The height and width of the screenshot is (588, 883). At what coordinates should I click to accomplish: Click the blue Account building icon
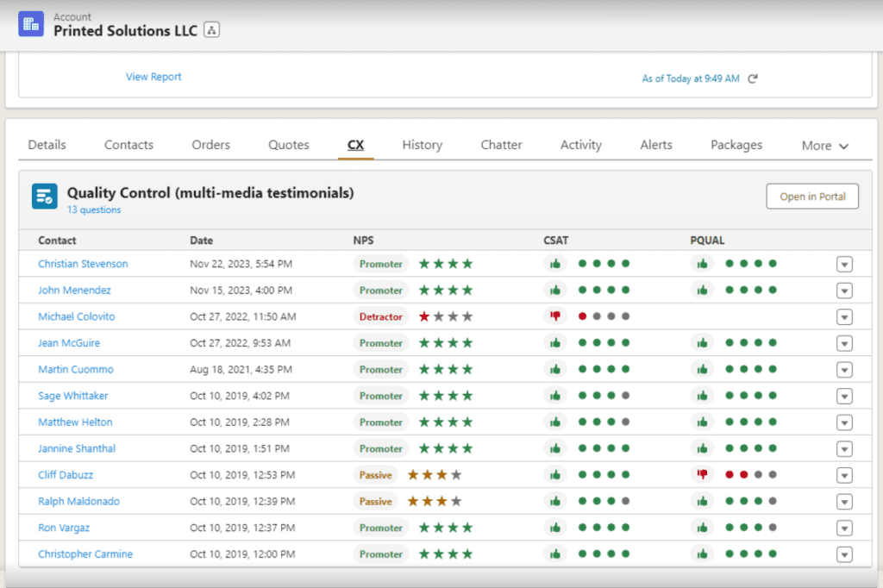[x=31, y=24]
